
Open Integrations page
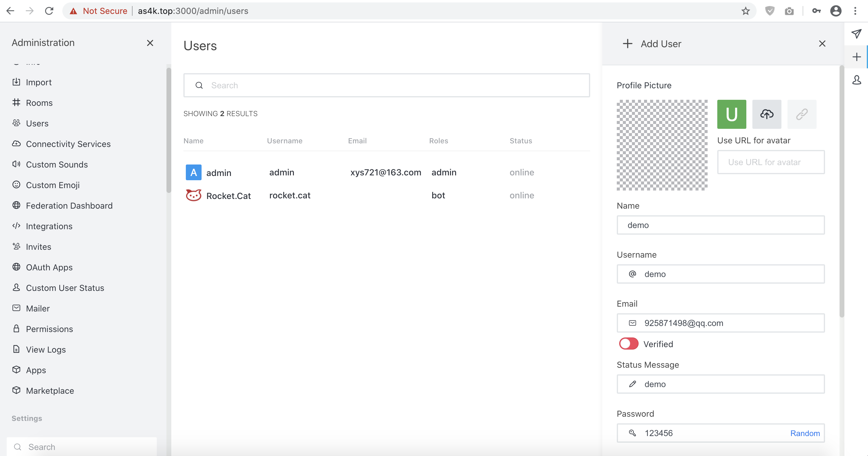[x=42, y=226]
